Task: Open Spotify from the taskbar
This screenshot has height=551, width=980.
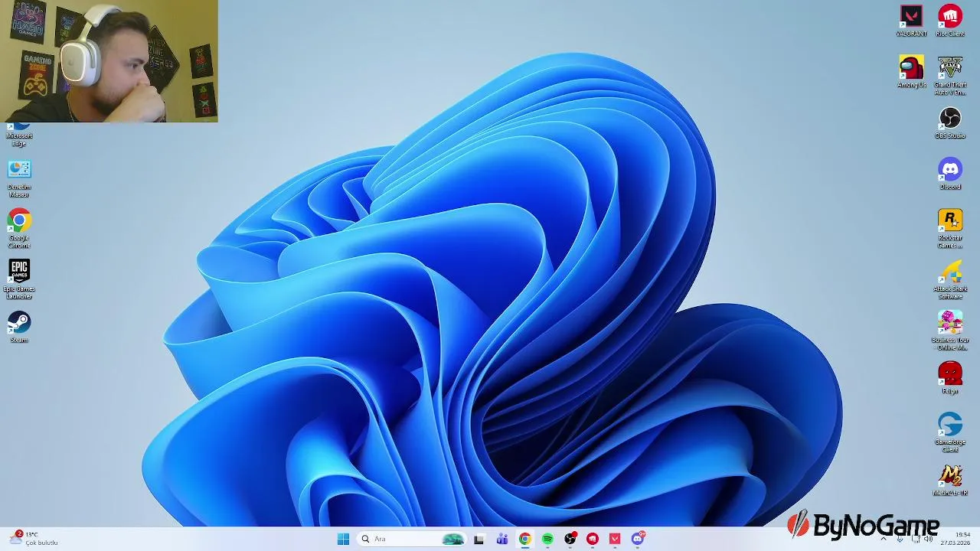Action: 547,539
